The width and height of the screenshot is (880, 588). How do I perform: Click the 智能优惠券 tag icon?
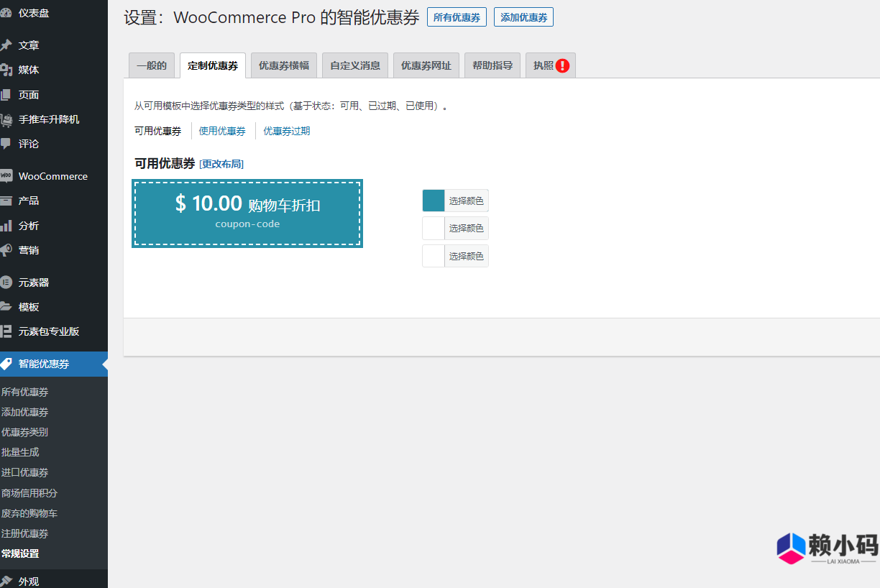point(6,364)
